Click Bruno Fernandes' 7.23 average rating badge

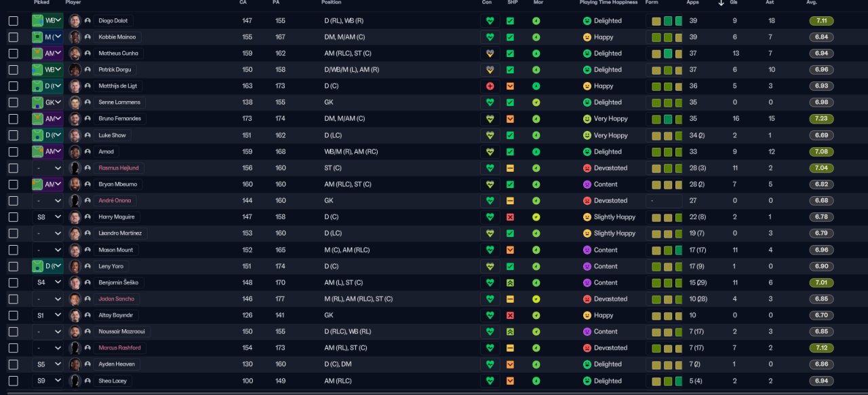822,119
